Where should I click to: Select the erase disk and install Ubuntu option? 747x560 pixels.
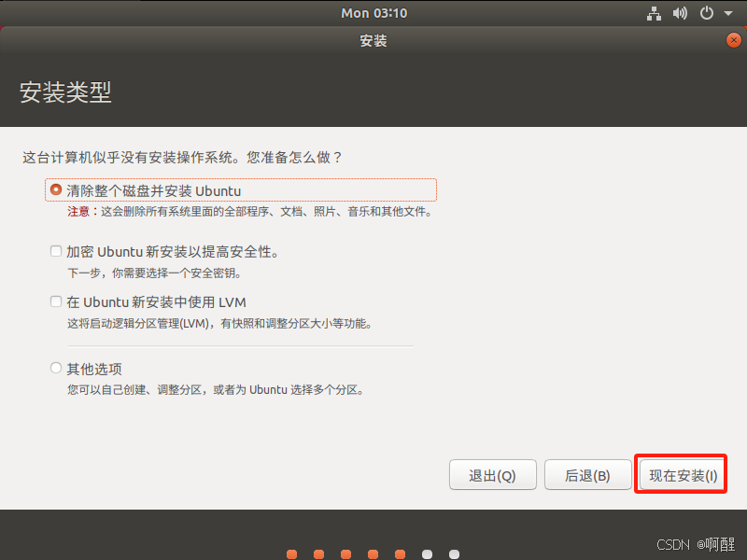pos(56,190)
